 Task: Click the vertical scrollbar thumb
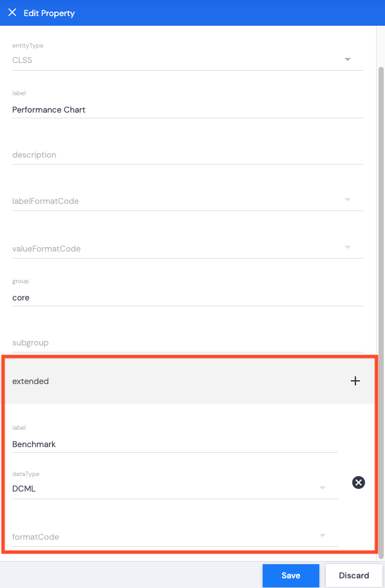(381, 313)
